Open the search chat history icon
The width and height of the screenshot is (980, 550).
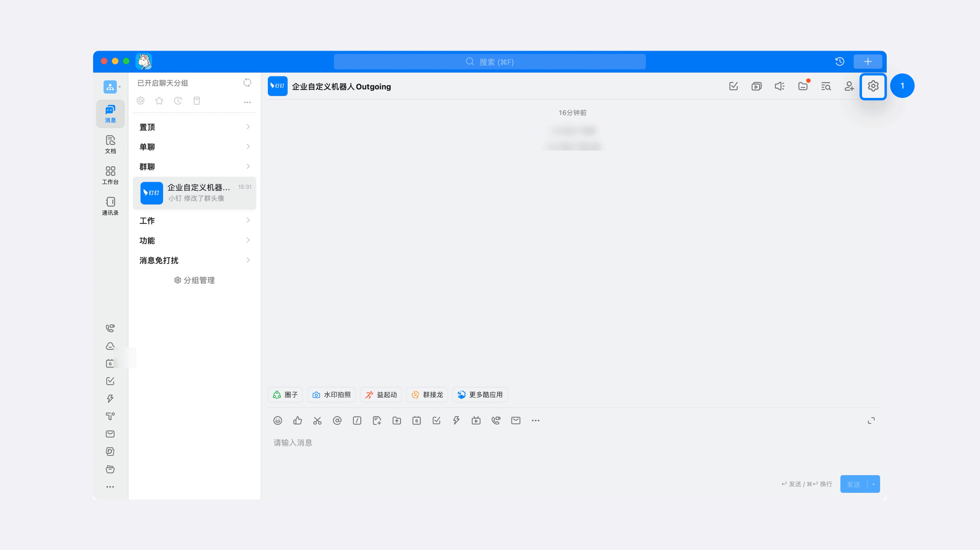point(825,86)
